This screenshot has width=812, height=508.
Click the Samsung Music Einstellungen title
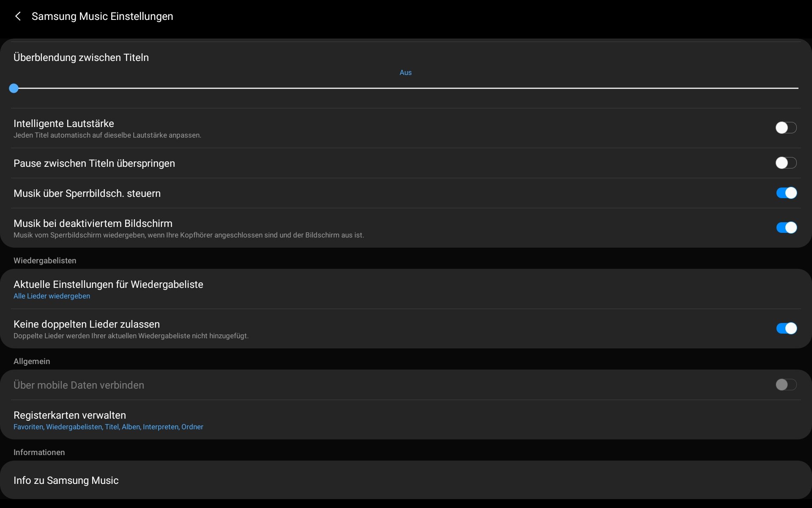102,16
